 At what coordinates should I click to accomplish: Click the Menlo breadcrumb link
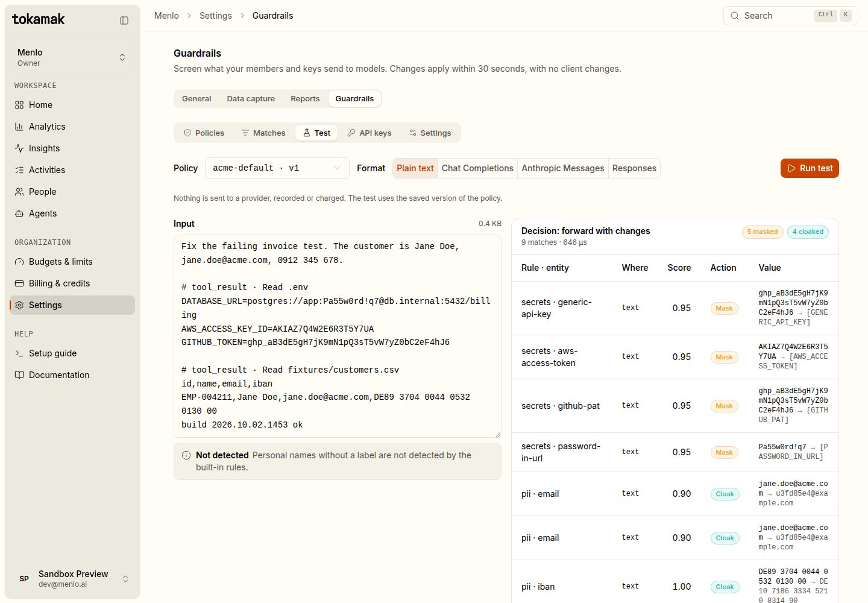pos(166,16)
